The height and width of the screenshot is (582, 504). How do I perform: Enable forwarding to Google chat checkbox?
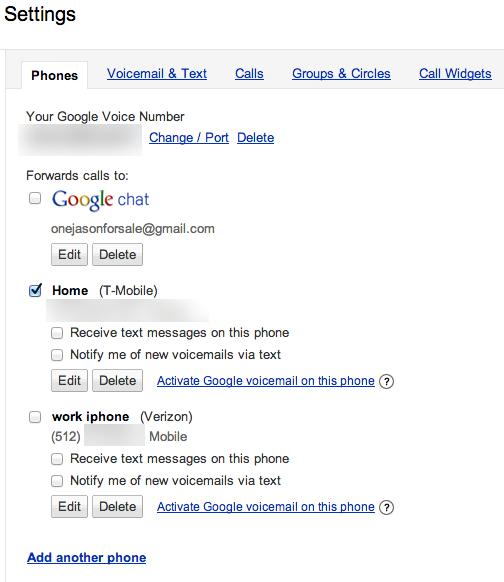click(35, 198)
